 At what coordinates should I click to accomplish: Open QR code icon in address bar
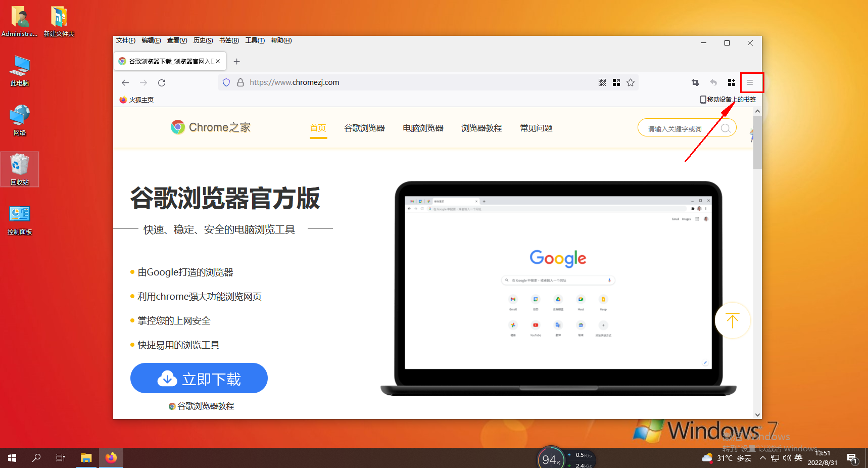coord(602,82)
